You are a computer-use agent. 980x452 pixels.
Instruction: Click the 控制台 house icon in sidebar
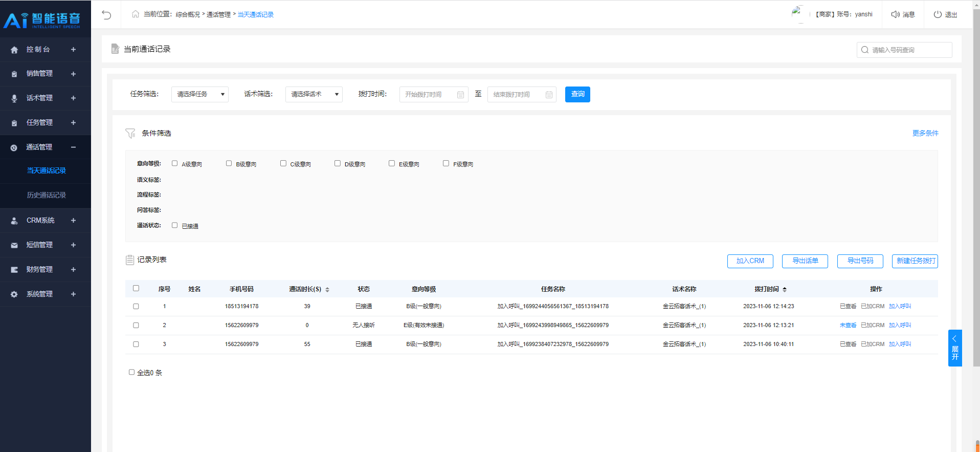click(x=14, y=50)
